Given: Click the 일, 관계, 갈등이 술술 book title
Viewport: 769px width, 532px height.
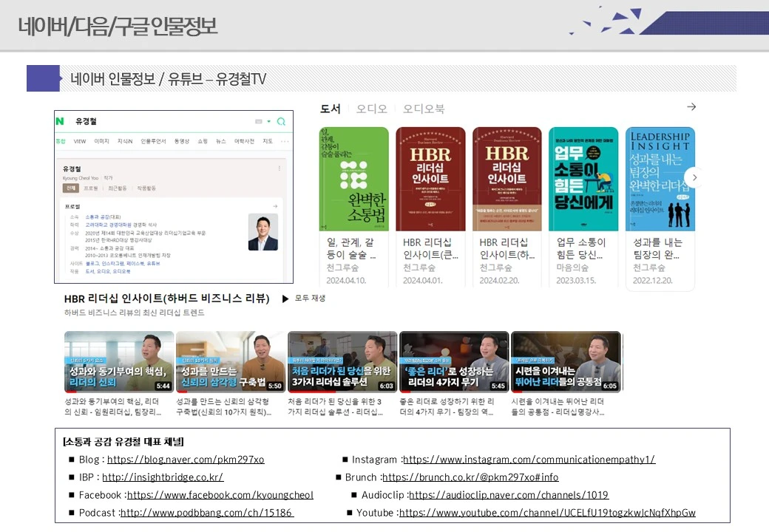Looking at the screenshot, I should 350,248.
